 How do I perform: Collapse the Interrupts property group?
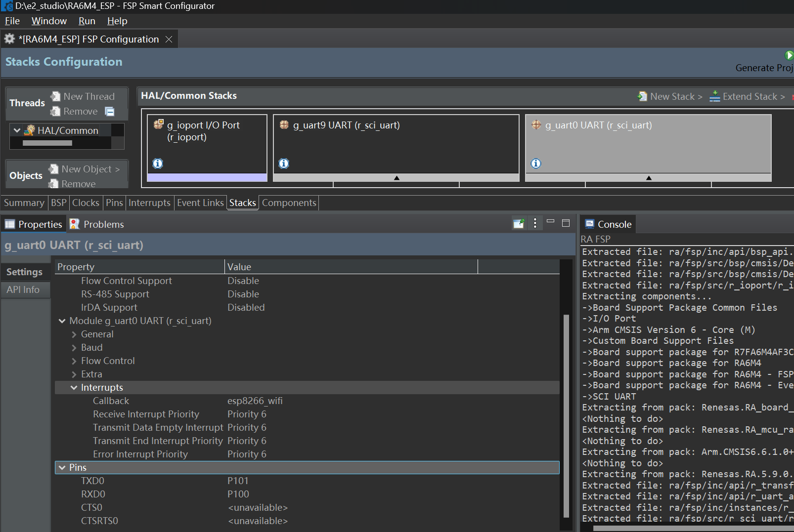(x=74, y=388)
